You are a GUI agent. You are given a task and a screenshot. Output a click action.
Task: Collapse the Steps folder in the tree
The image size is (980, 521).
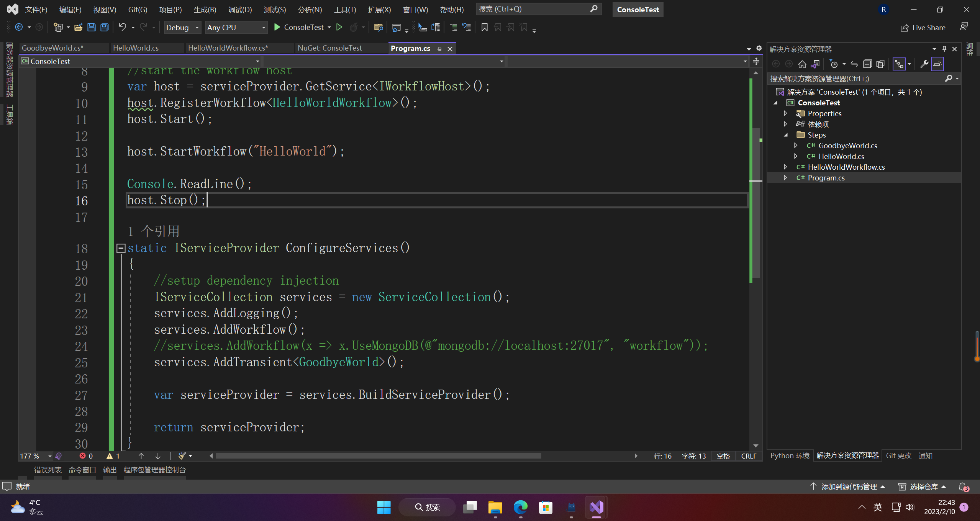click(786, 135)
